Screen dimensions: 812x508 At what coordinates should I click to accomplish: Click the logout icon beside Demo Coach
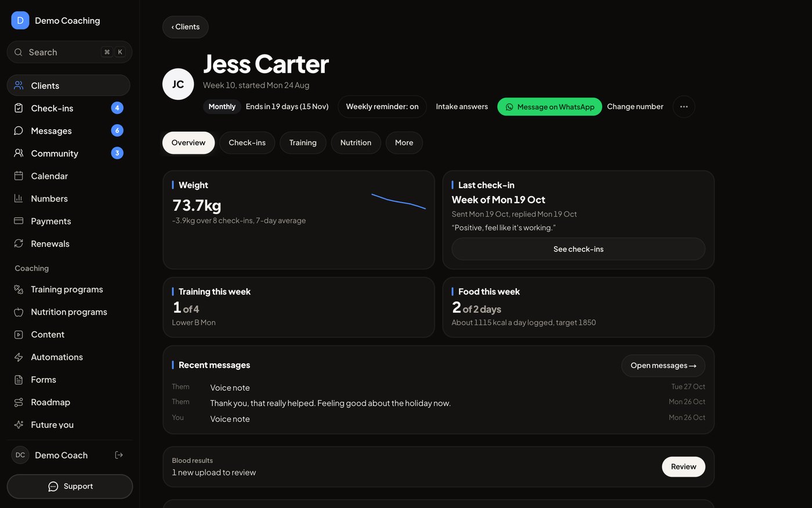point(119,455)
